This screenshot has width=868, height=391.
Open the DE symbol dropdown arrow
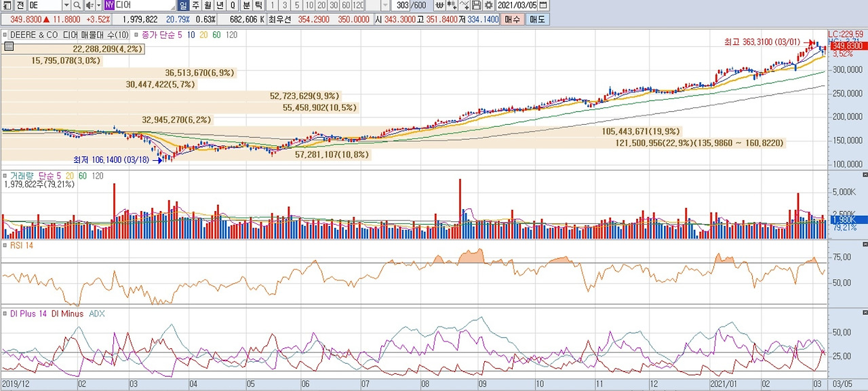click(x=66, y=5)
